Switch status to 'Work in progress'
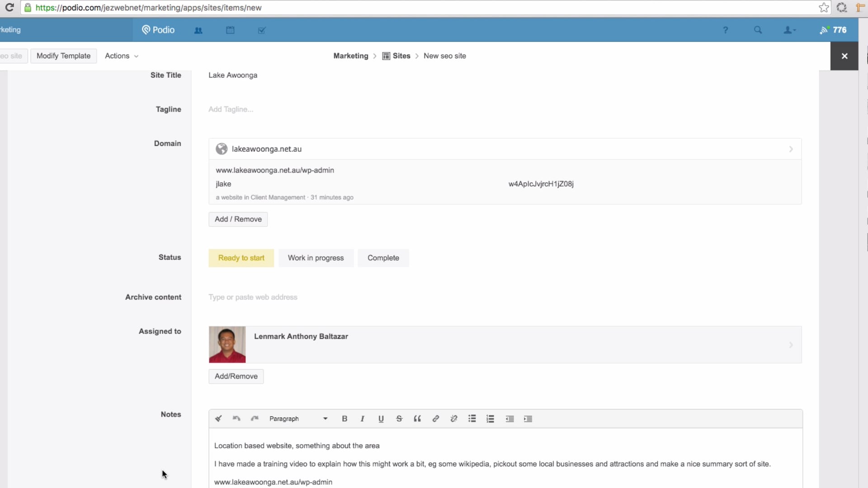Image resolution: width=868 pixels, height=488 pixels. tap(316, 258)
